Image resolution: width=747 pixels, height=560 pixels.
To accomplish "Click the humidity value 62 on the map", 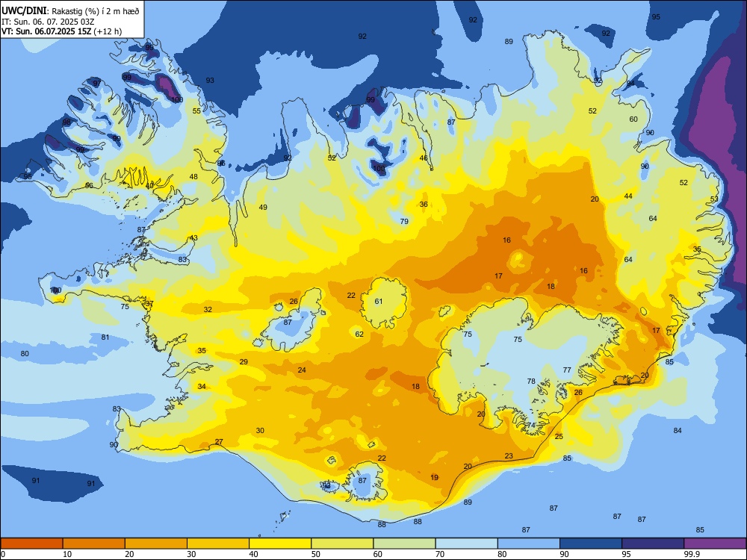I will pyautogui.click(x=359, y=335).
